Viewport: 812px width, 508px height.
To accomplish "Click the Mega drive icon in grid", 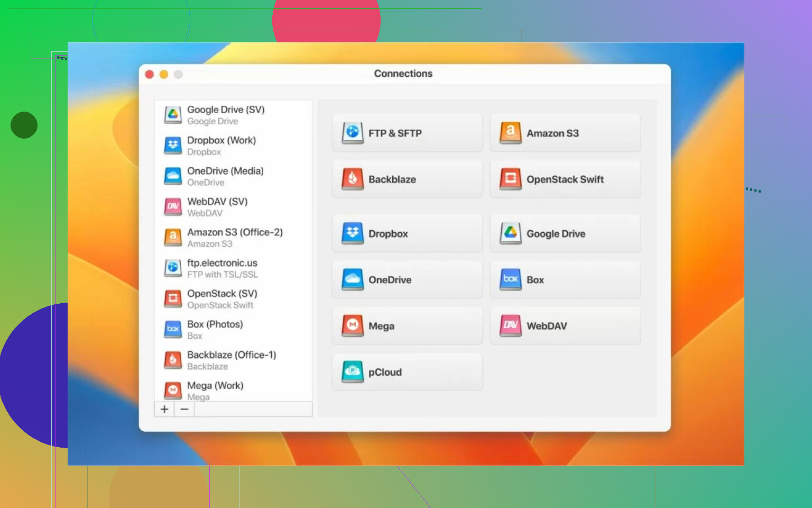I will coord(352,325).
